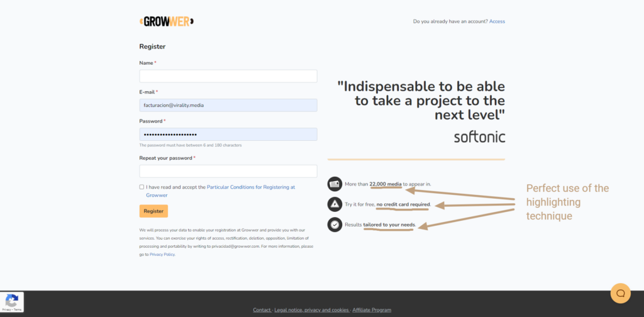Click the 'Indispensable to be able' quote
The image size is (644, 317).
click(421, 101)
